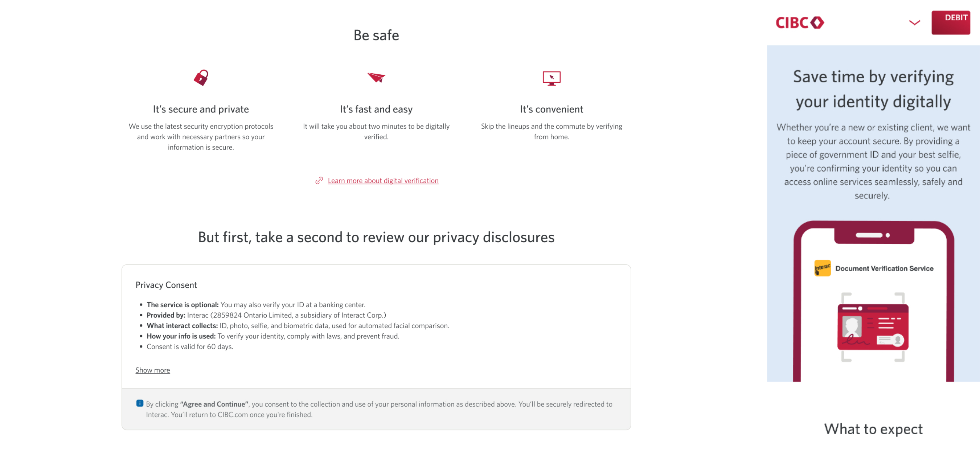Click the blue info icon
Screen dimensions: 980x456
140,403
